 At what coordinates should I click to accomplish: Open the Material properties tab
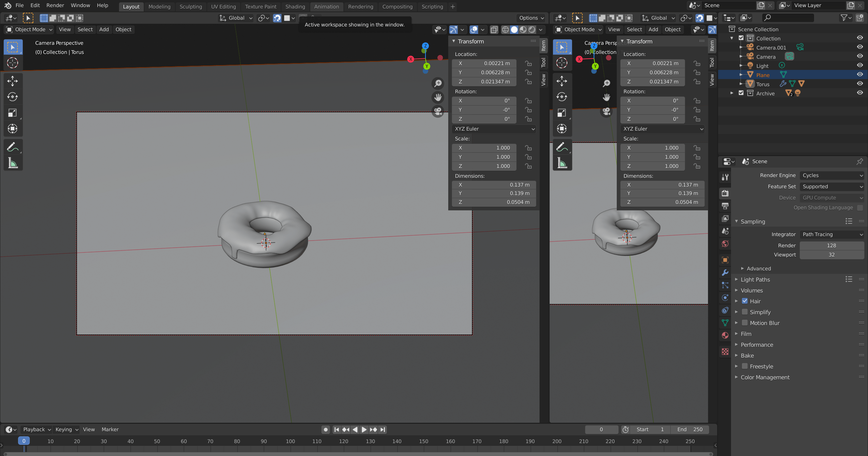[725, 335]
